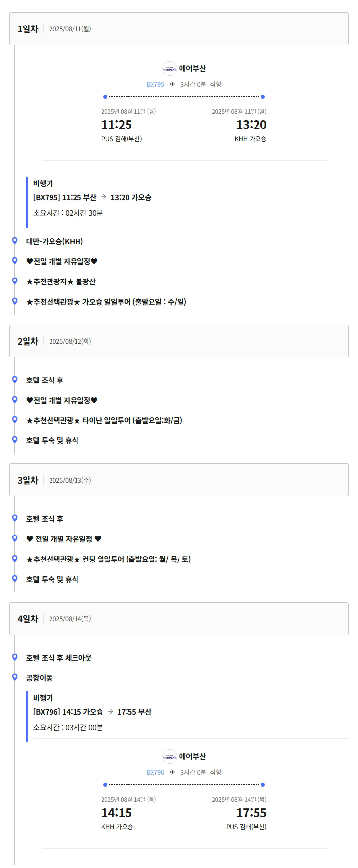The height and width of the screenshot is (868, 358).
Task: Click the BX795 flight number link
Action: (x=155, y=84)
